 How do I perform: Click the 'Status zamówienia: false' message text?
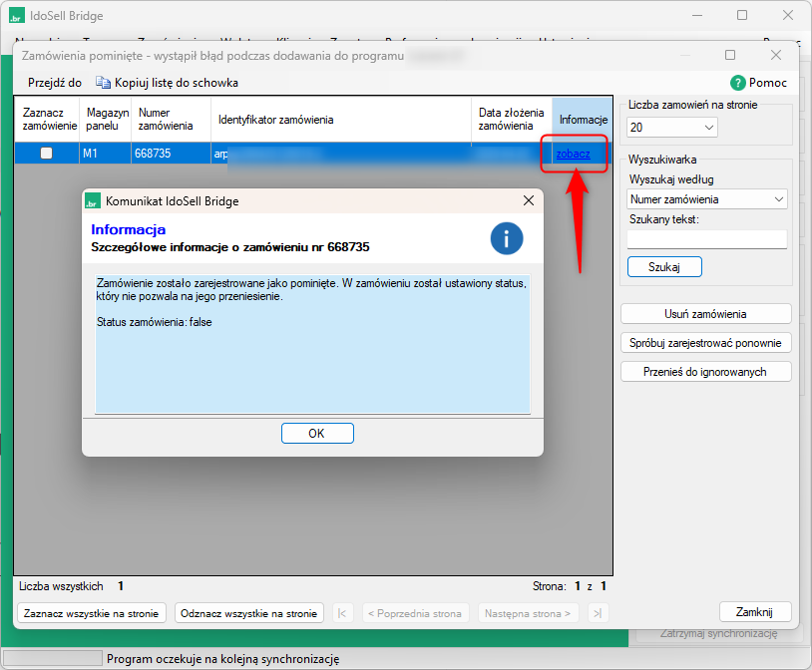pyautogui.click(x=155, y=322)
